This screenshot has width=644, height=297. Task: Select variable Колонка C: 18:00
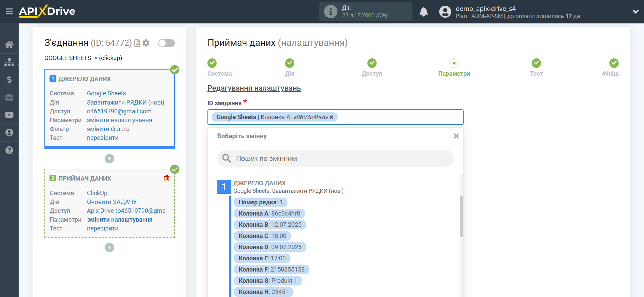[262, 236]
